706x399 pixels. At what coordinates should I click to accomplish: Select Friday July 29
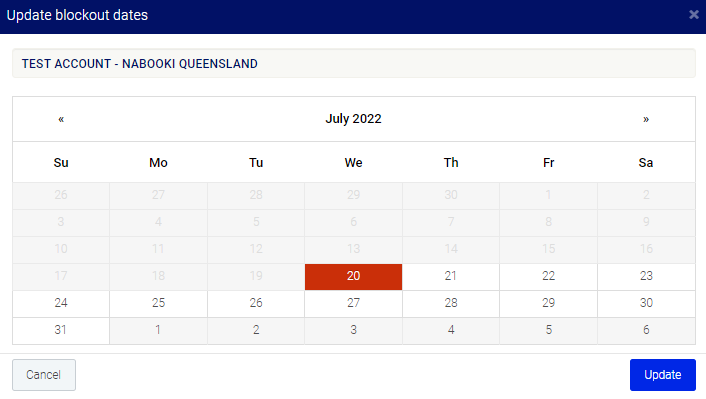[x=548, y=304]
